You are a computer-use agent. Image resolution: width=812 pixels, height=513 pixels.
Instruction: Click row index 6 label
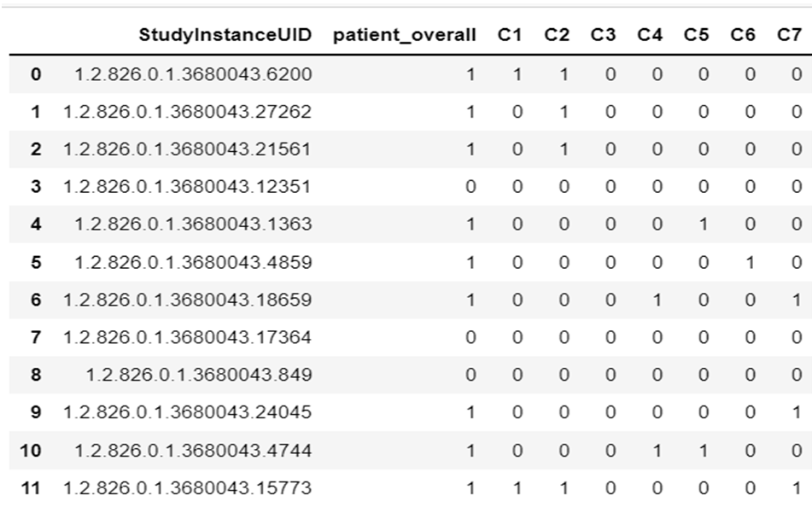click(35, 300)
